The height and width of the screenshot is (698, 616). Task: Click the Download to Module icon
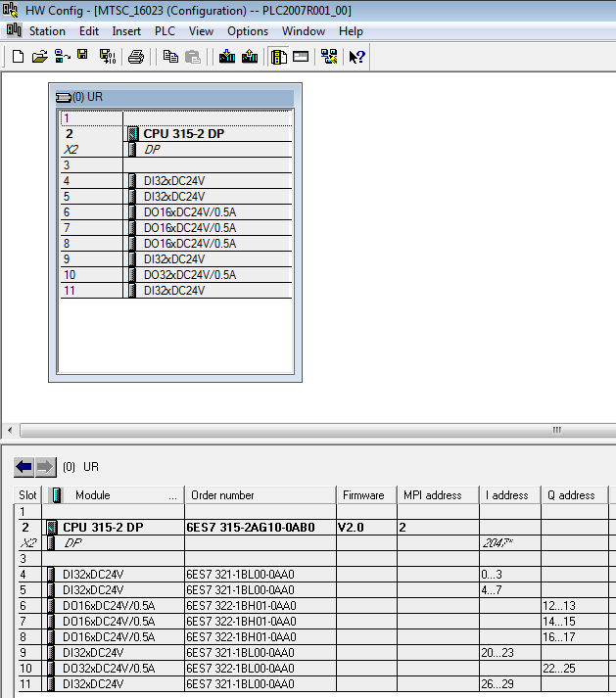(x=227, y=57)
